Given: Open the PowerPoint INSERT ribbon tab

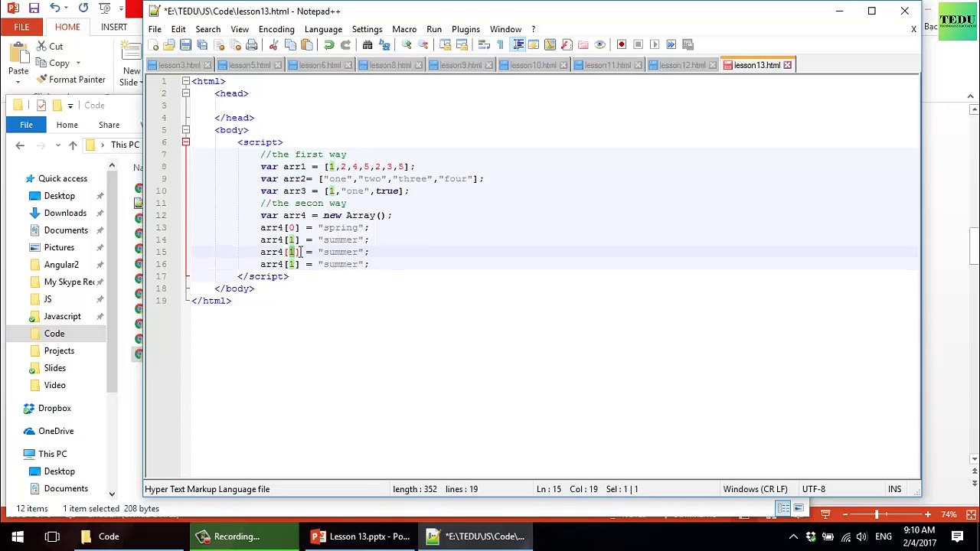Looking at the screenshot, I should (x=114, y=27).
